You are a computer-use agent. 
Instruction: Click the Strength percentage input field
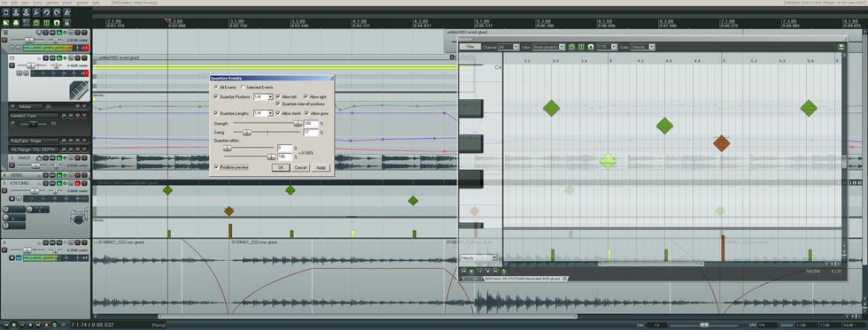click(x=311, y=123)
